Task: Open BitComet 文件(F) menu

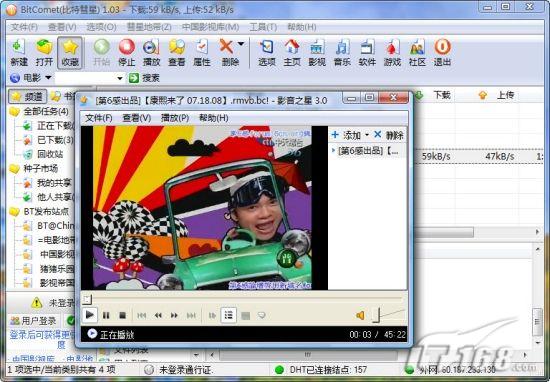Action: point(24,27)
